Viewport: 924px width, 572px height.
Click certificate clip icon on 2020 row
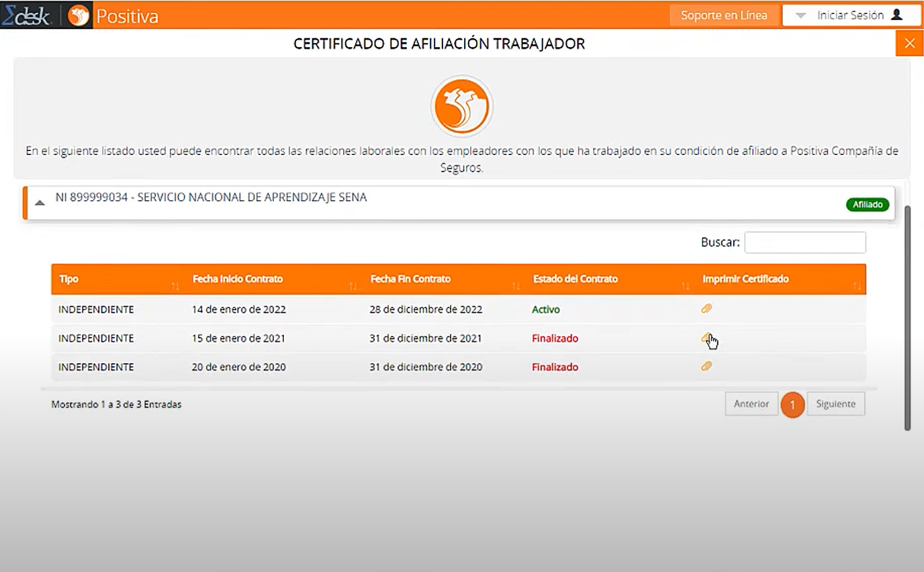coord(706,367)
